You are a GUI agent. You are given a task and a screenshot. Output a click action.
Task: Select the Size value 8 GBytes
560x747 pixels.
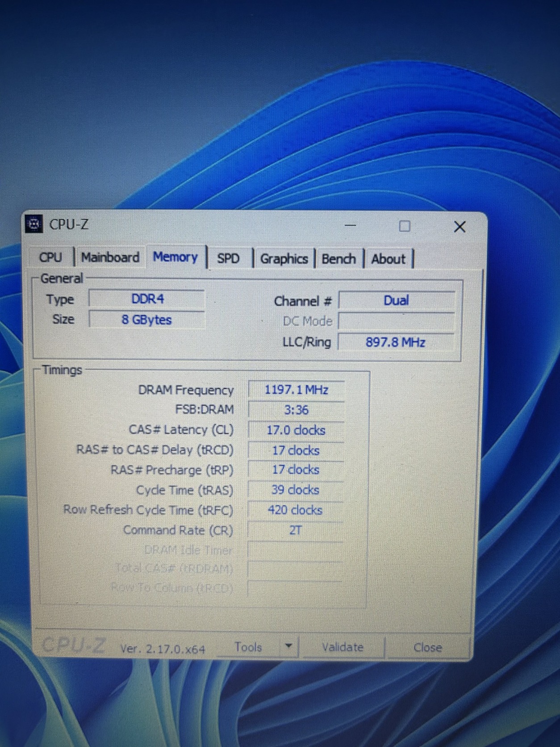tap(147, 319)
